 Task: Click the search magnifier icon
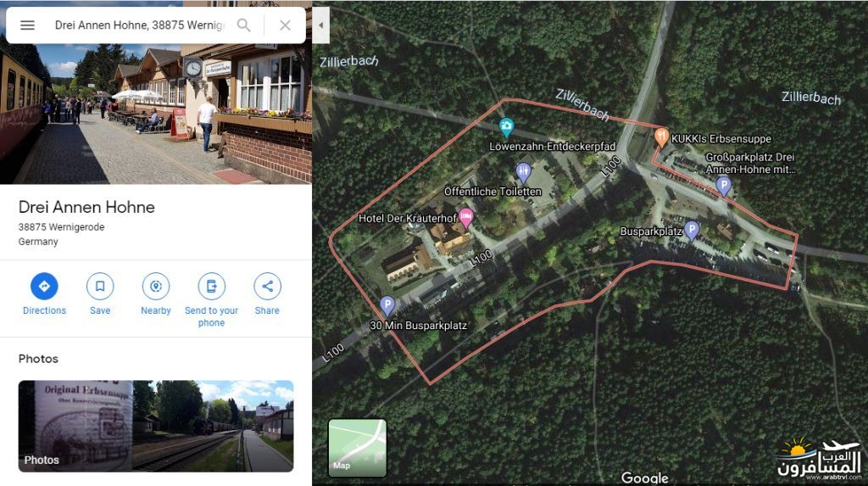coord(243,25)
